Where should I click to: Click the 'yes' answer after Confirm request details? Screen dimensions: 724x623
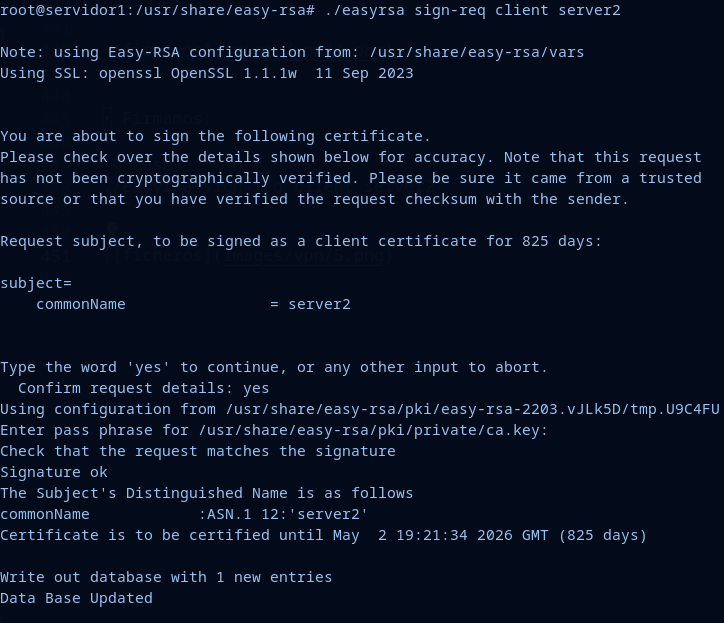point(256,388)
